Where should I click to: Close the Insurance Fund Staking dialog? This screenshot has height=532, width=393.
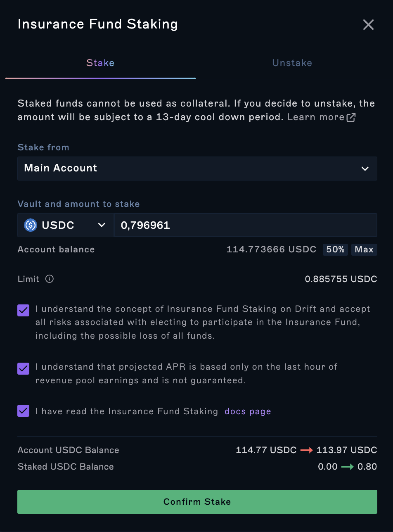point(368,25)
